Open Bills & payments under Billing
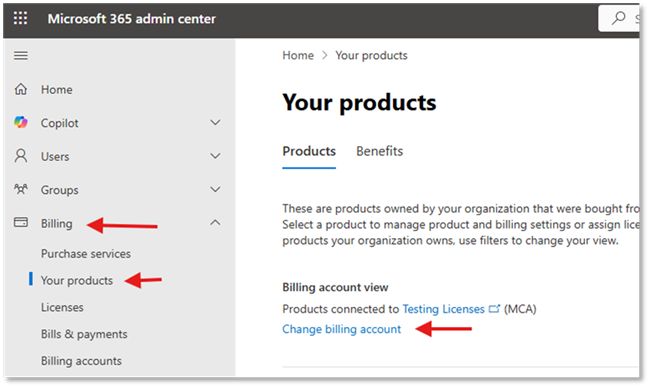This screenshot has height=387, width=649. [x=84, y=334]
